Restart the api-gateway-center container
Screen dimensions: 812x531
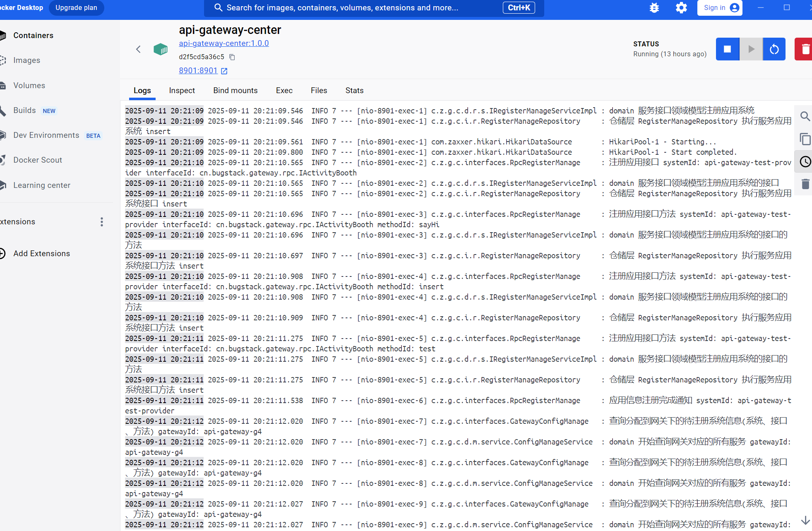pos(774,49)
